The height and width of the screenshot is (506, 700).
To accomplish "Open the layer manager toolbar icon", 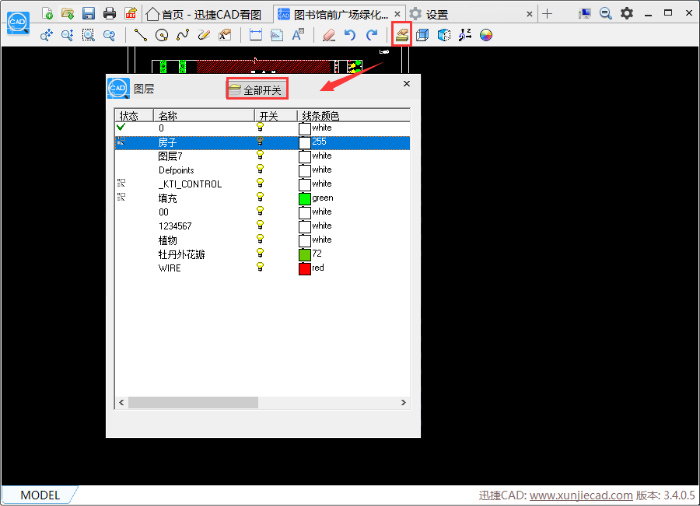I will click(x=401, y=35).
